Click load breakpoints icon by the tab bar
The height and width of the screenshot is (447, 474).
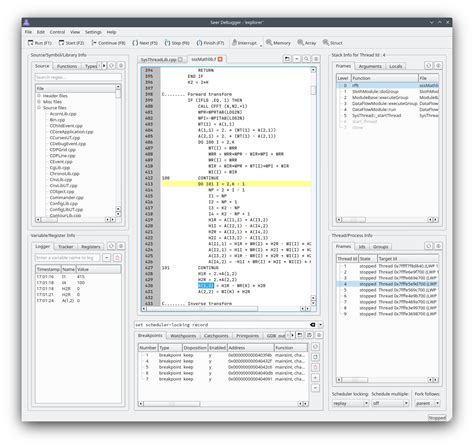300,335
